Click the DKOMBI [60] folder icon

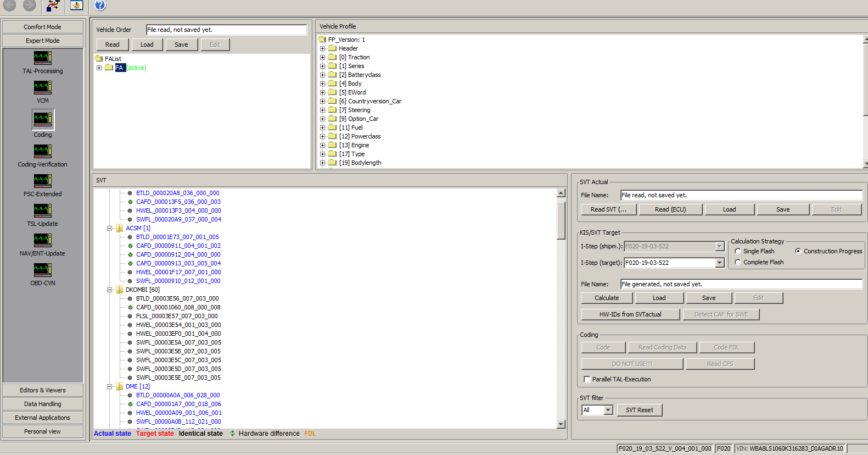click(119, 290)
